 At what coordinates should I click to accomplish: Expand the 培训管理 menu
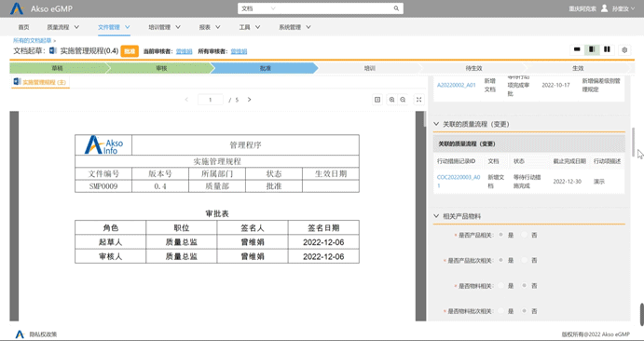click(x=164, y=27)
